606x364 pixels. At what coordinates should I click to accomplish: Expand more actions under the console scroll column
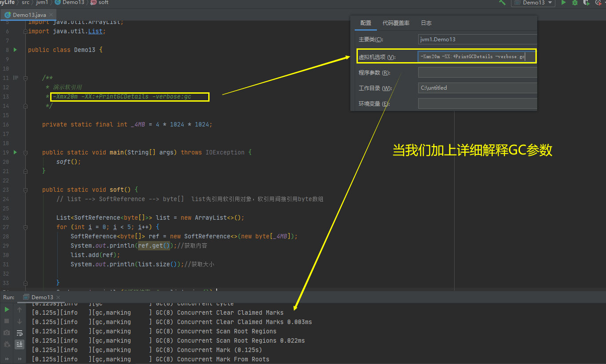[x=20, y=358]
